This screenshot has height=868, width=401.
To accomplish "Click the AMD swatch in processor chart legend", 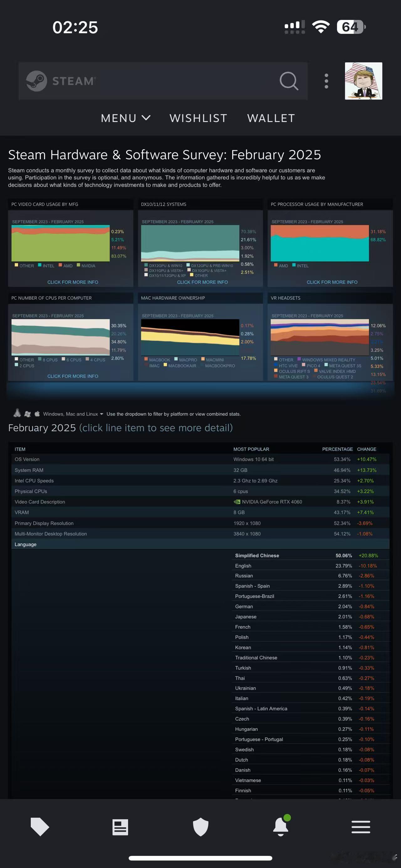I will (276, 265).
